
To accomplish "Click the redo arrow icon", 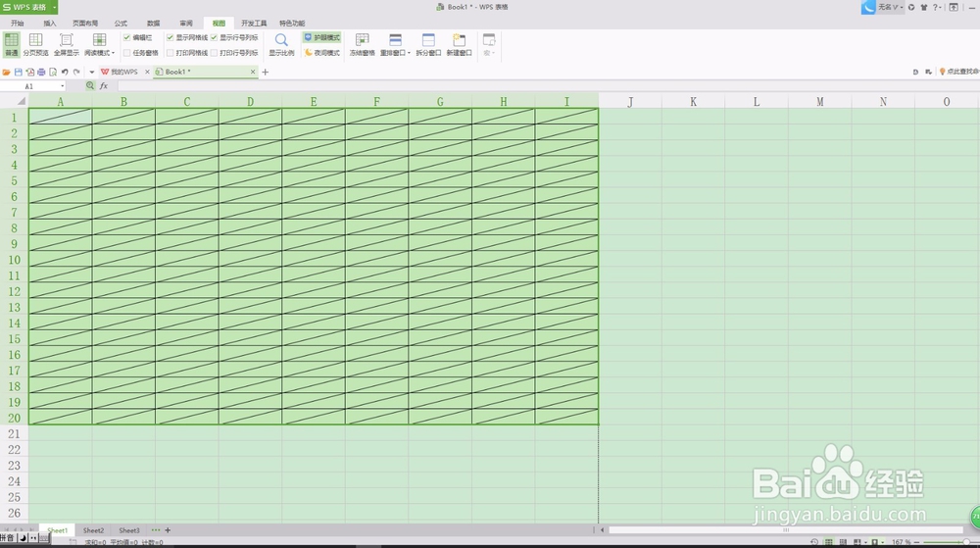I will coord(76,72).
